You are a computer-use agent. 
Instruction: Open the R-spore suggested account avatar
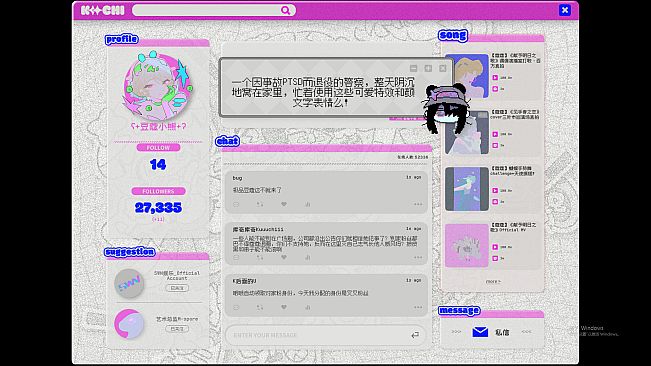(x=129, y=324)
